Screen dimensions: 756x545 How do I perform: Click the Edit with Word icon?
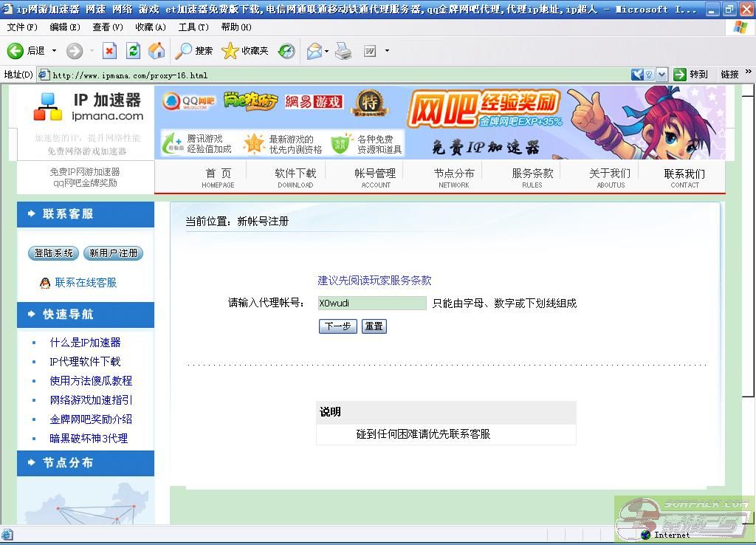point(369,52)
